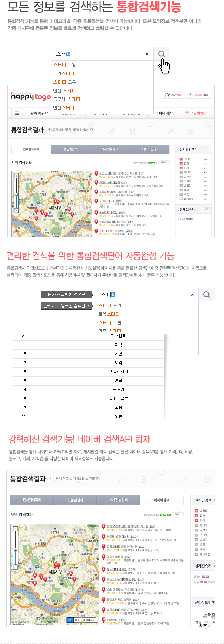Click 길찾기 next to 마이크임팩트 스쿨
The width and height of the screenshot is (224, 644).
click(x=136, y=600)
